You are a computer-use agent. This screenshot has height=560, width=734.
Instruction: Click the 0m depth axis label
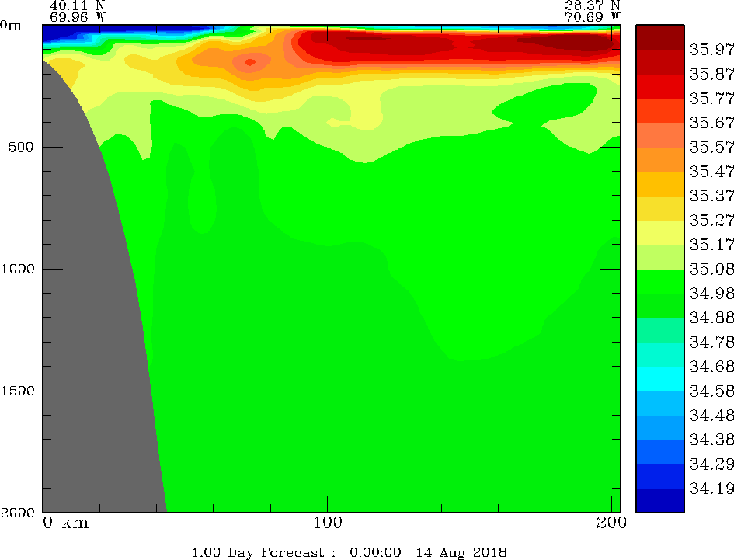coord(11,26)
